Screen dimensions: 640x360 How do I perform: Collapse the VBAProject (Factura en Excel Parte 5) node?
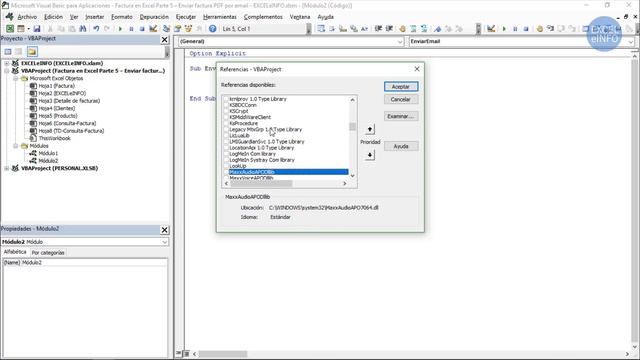coord(7,71)
